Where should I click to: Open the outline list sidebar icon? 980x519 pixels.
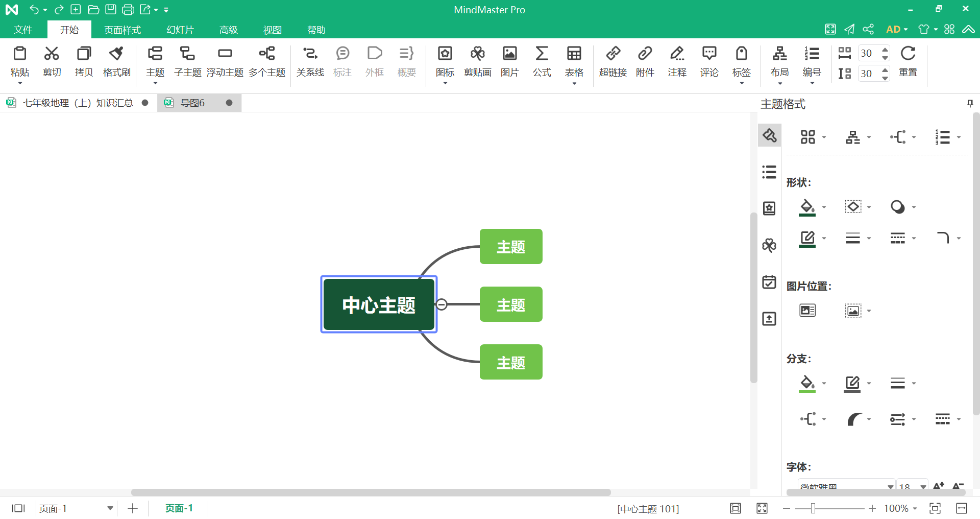tap(769, 172)
